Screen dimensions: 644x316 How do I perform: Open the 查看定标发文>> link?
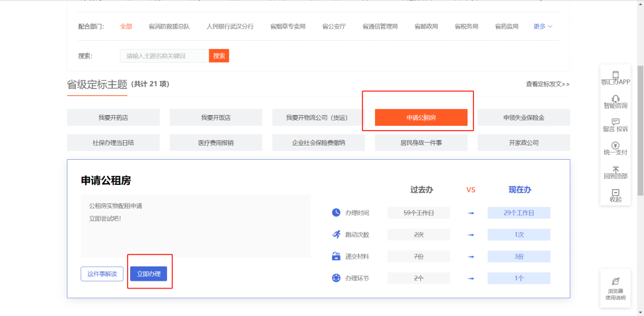click(547, 84)
